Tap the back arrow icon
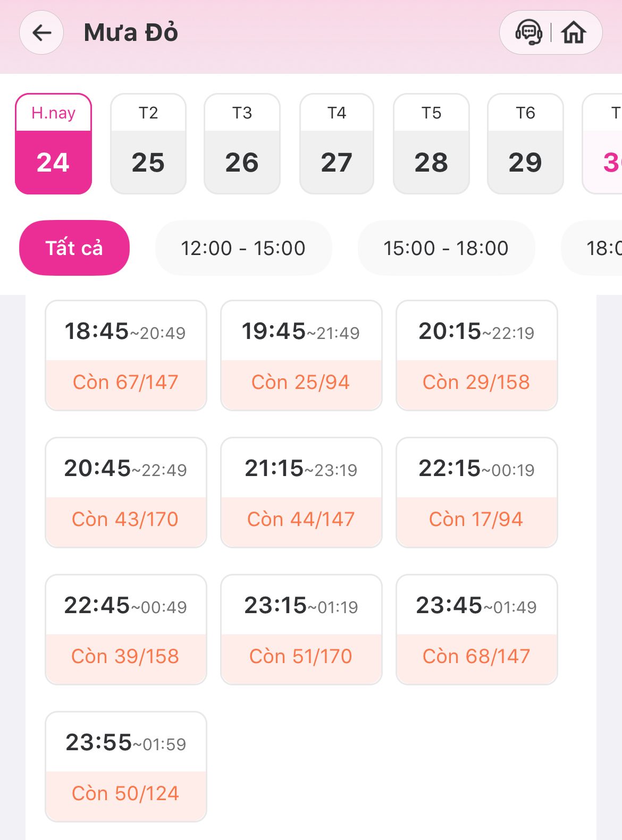 pyautogui.click(x=41, y=33)
